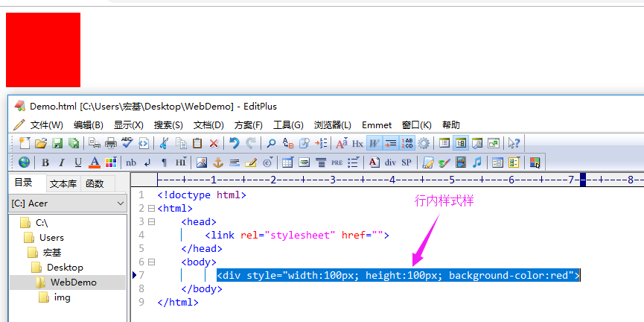Open the [C:] Acer drive dropdown
Viewport: 644px width, 322px height.
[68, 203]
